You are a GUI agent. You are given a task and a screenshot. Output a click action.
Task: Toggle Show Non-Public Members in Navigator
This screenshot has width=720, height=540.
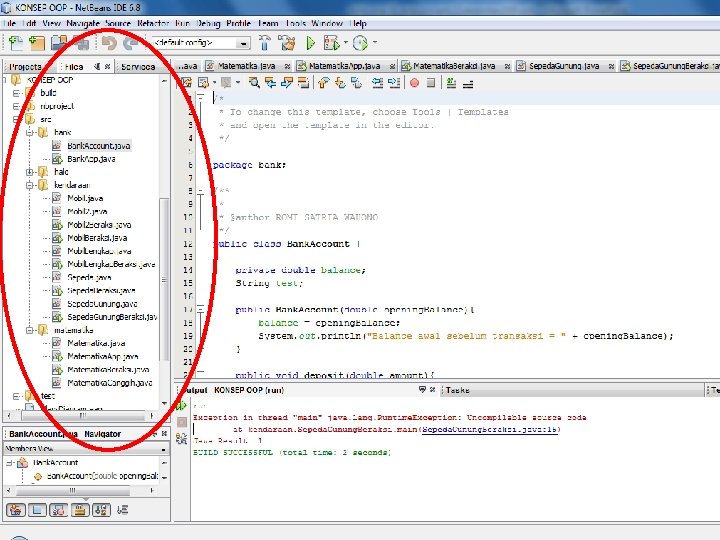(79, 509)
